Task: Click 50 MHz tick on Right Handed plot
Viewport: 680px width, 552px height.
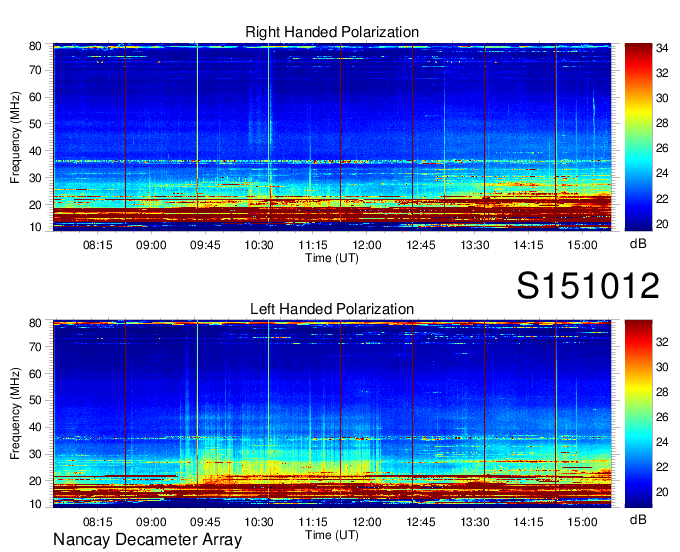Action: 35,124
